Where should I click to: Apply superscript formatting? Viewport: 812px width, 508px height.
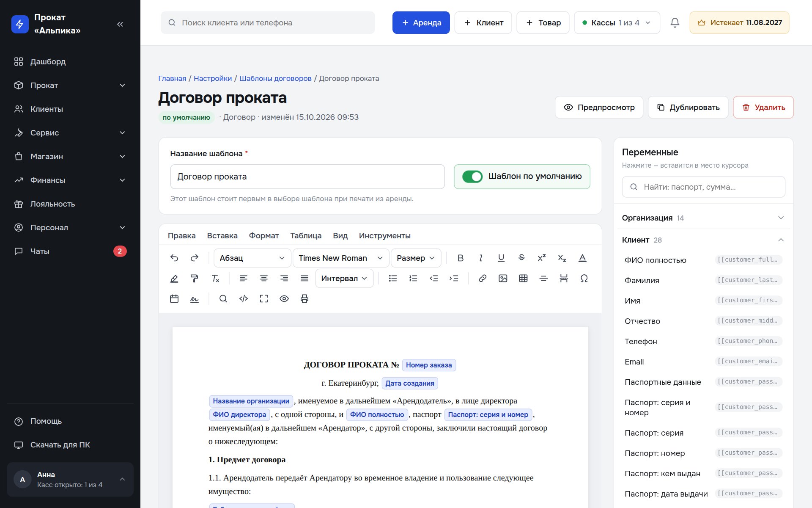(542, 258)
